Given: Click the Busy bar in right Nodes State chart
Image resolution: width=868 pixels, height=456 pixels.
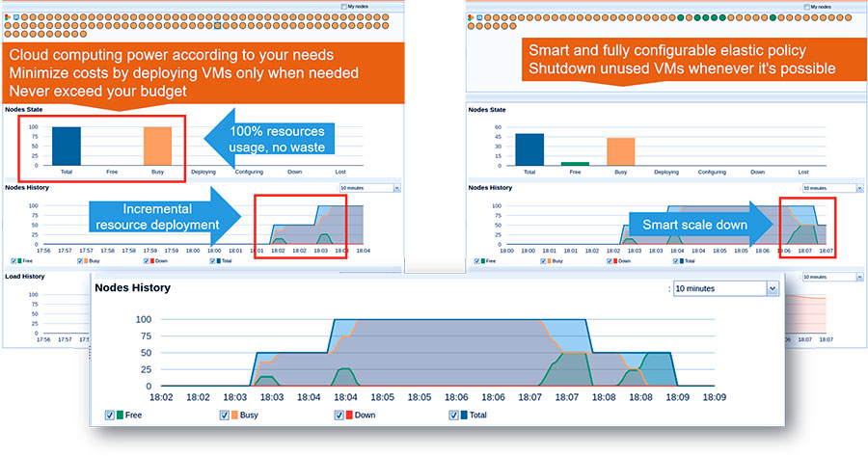Looking at the screenshot, I should [x=620, y=151].
